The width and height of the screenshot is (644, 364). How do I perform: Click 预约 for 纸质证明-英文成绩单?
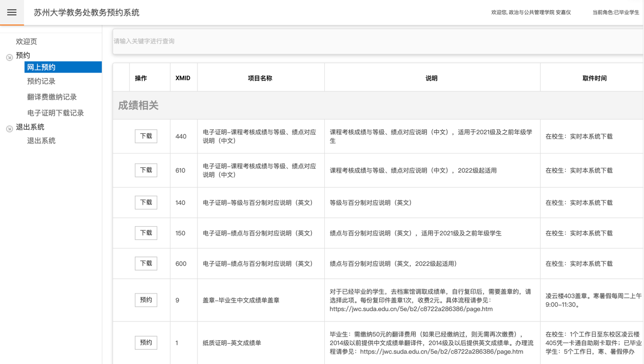146,343
